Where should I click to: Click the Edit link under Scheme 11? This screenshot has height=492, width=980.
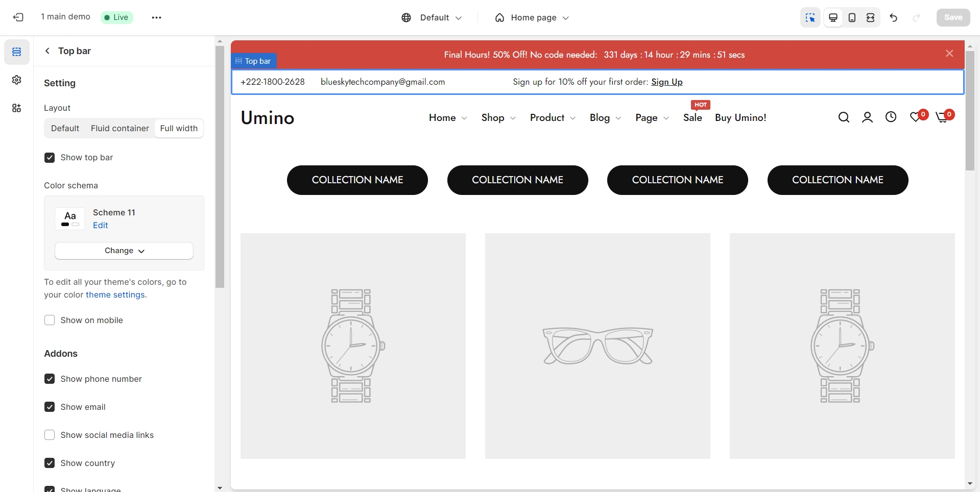(x=100, y=226)
